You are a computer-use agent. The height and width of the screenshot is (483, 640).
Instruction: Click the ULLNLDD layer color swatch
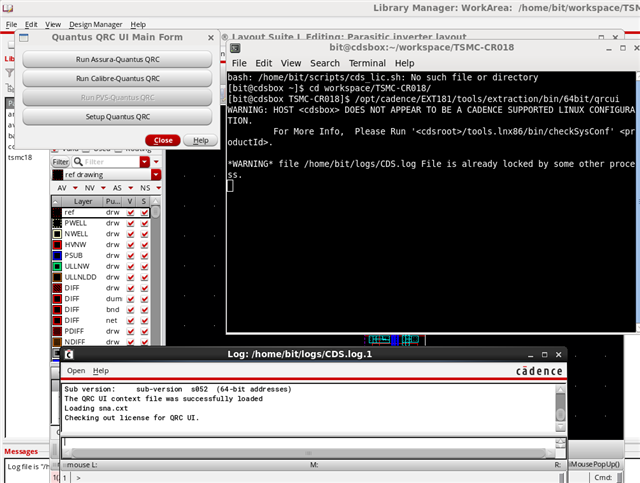tap(57, 277)
